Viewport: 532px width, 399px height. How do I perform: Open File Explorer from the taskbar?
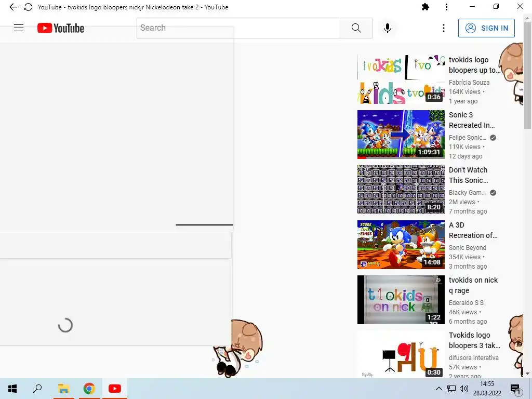pyautogui.click(x=63, y=389)
